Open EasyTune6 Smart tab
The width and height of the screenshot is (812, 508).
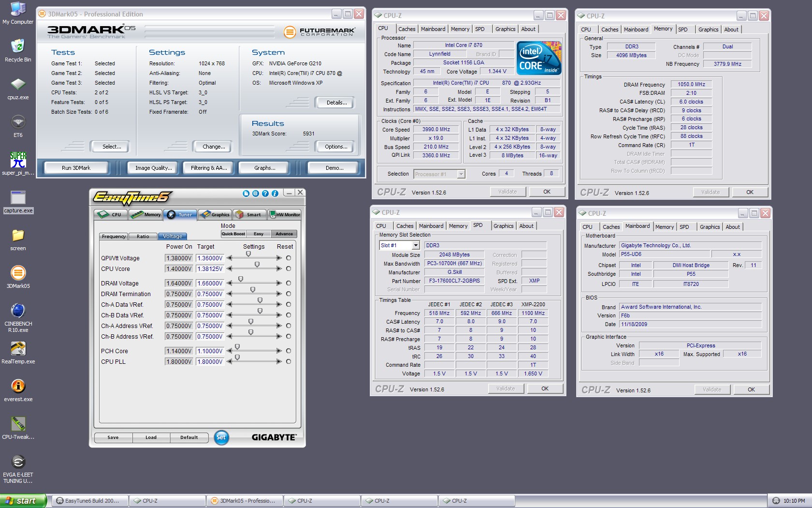pyautogui.click(x=249, y=214)
